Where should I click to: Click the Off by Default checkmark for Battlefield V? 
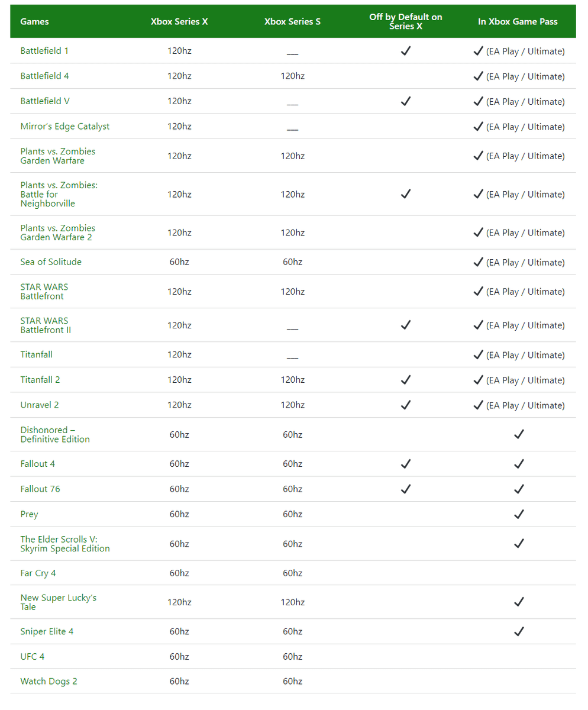[406, 101]
